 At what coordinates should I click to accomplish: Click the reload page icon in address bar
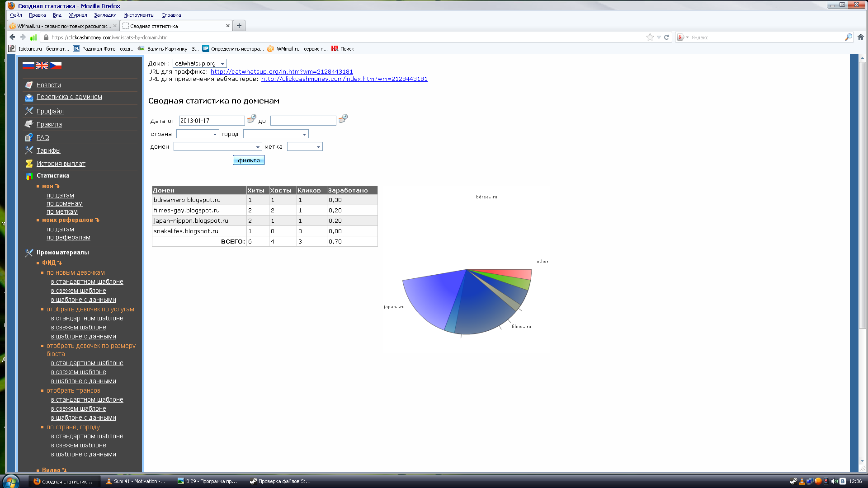tap(666, 37)
